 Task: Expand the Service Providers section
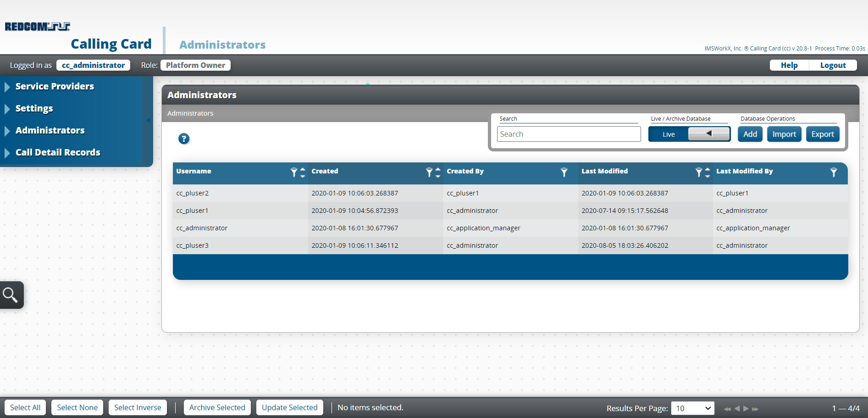[54, 86]
